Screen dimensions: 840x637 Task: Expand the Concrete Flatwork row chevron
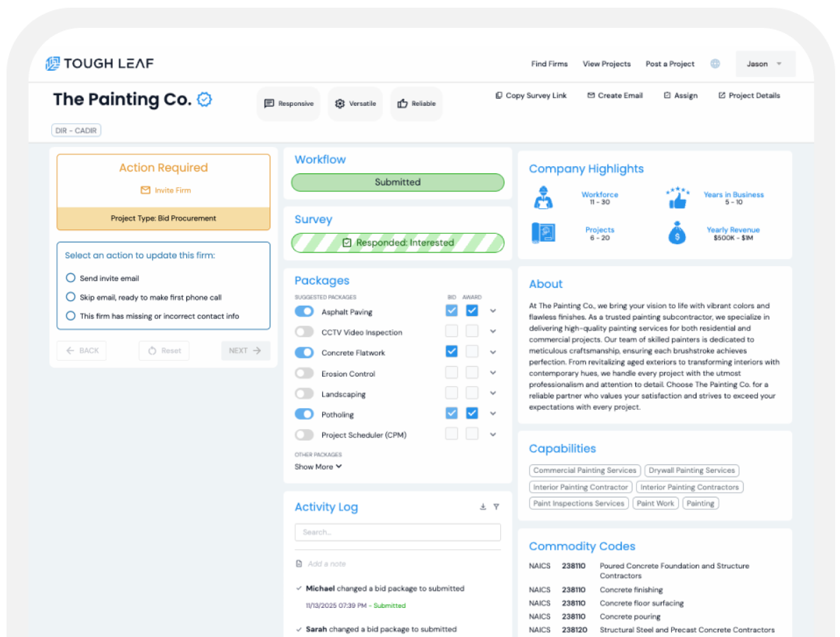pyautogui.click(x=493, y=352)
